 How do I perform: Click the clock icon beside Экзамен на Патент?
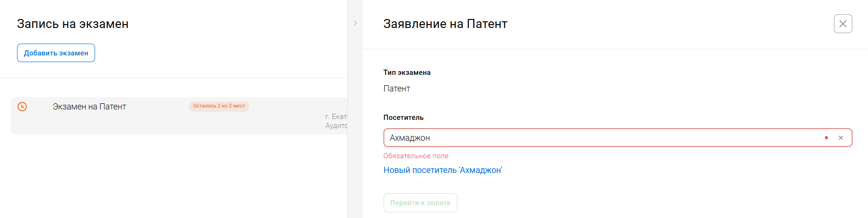tap(22, 107)
